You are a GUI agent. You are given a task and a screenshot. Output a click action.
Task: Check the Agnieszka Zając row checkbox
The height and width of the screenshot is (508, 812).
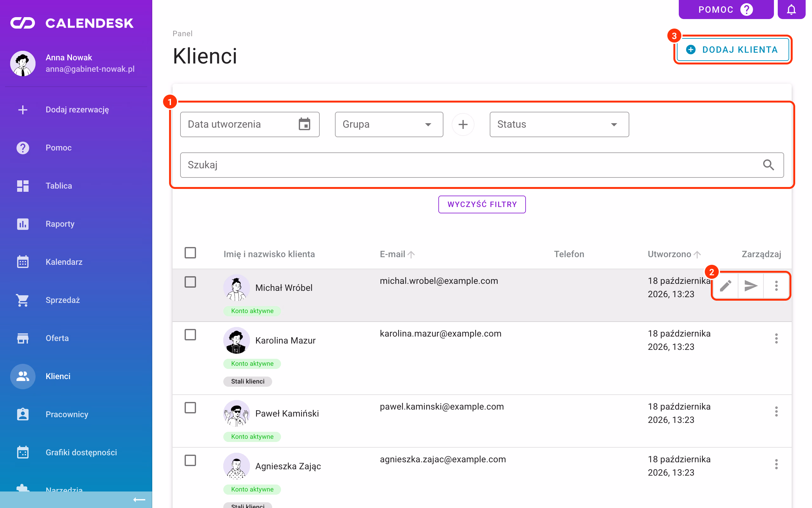190,460
